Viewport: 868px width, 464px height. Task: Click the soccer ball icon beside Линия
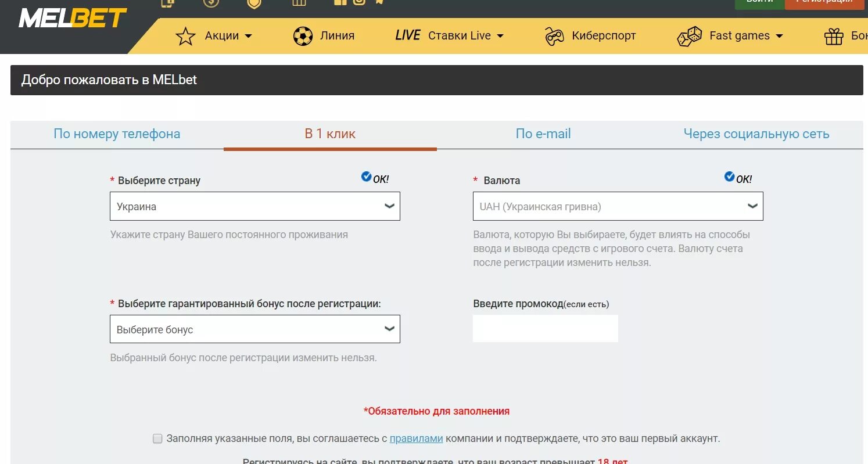[303, 36]
